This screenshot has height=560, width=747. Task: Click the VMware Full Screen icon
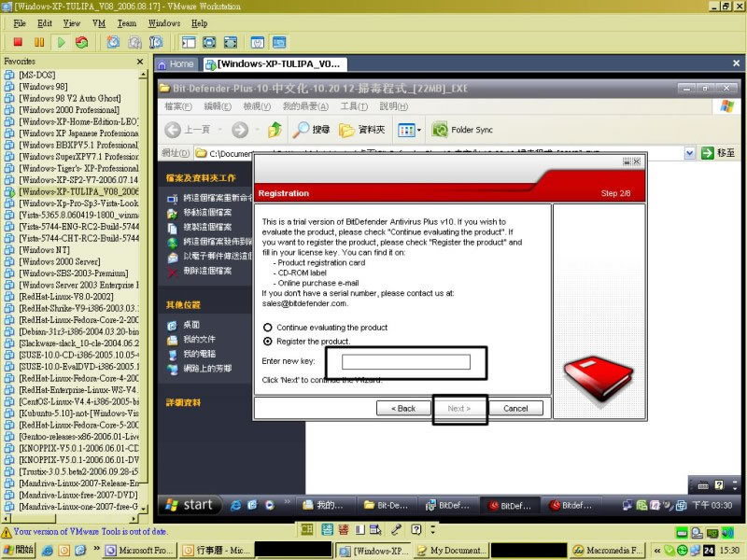point(209,42)
